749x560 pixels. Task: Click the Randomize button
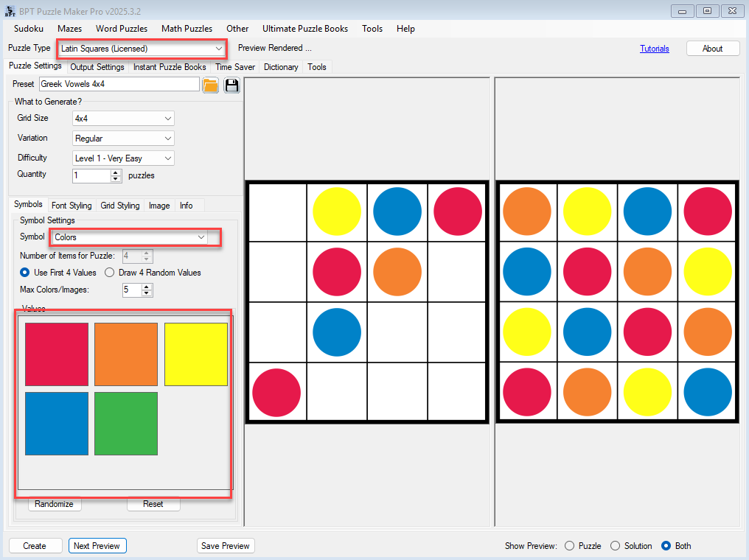pyautogui.click(x=55, y=504)
